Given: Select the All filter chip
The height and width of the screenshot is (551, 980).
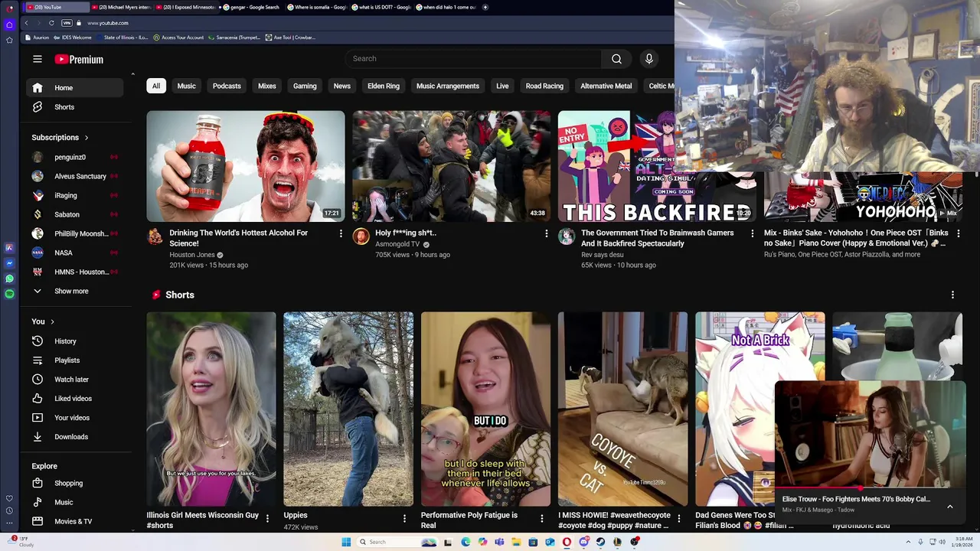Looking at the screenshot, I should (156, 86).
